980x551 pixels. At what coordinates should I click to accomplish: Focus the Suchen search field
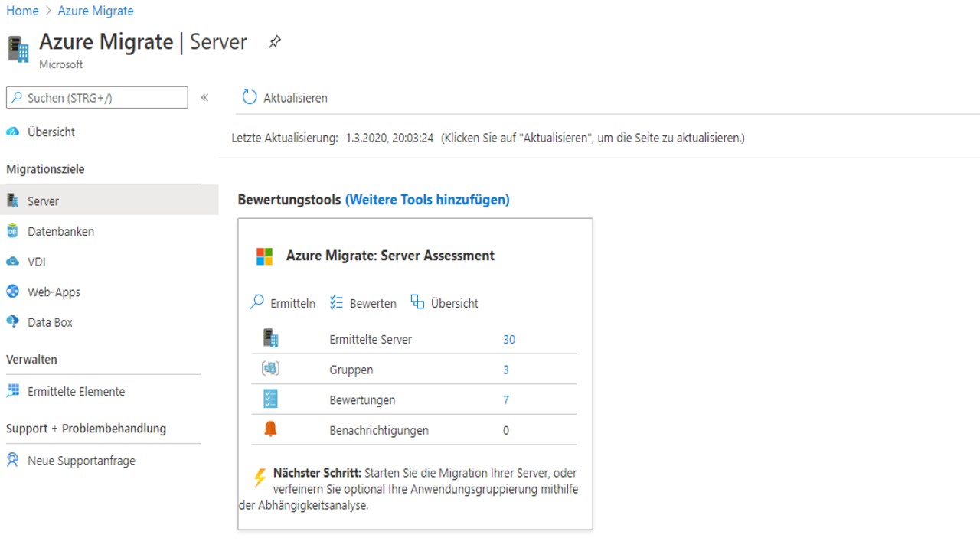coord(97,98)
